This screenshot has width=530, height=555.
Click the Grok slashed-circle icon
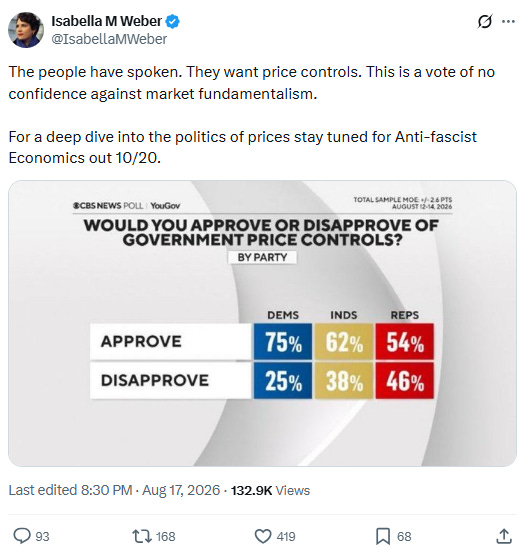pos(484,22)
